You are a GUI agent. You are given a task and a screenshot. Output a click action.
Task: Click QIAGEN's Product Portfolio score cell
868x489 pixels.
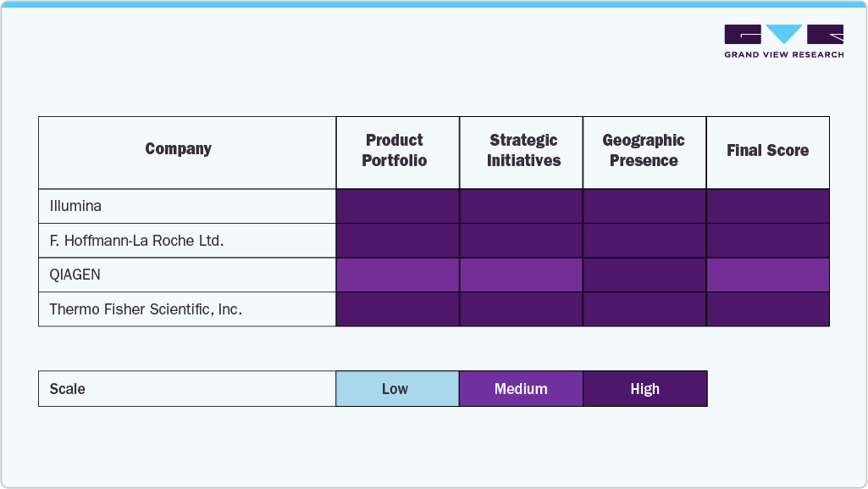click(397, 275)
